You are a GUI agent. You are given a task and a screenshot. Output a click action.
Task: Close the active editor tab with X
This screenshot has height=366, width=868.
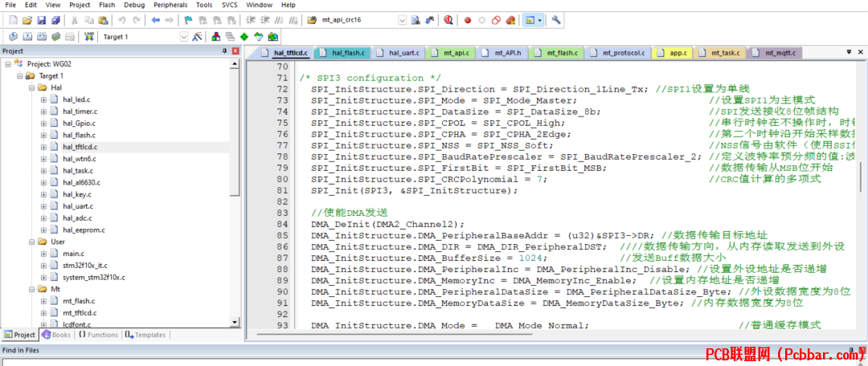tap(860, 51)
